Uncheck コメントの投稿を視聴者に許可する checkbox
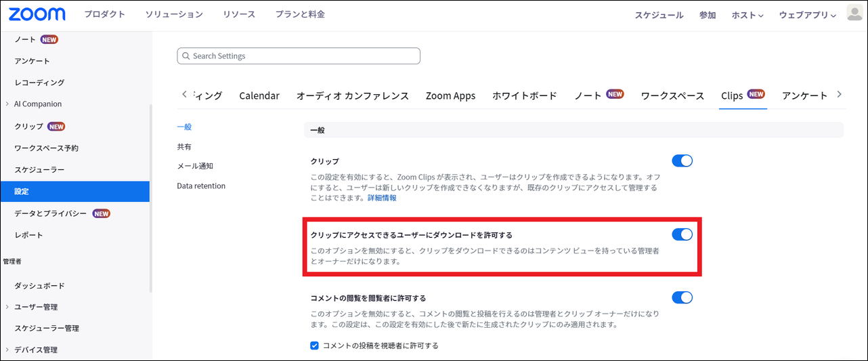 pos(314,345)
